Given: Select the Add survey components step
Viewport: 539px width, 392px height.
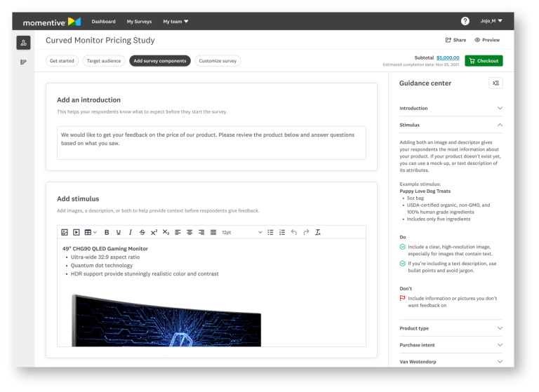Looking at the screenshot, I should click(160, 61).
